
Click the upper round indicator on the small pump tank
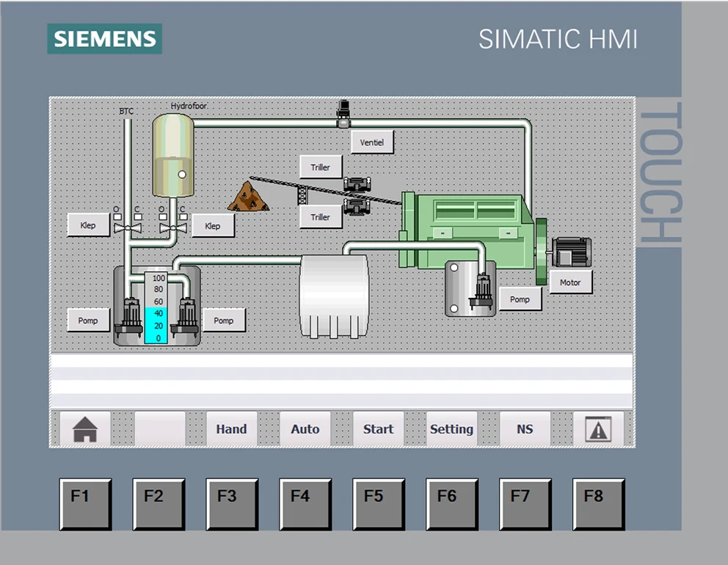[454, 267]
